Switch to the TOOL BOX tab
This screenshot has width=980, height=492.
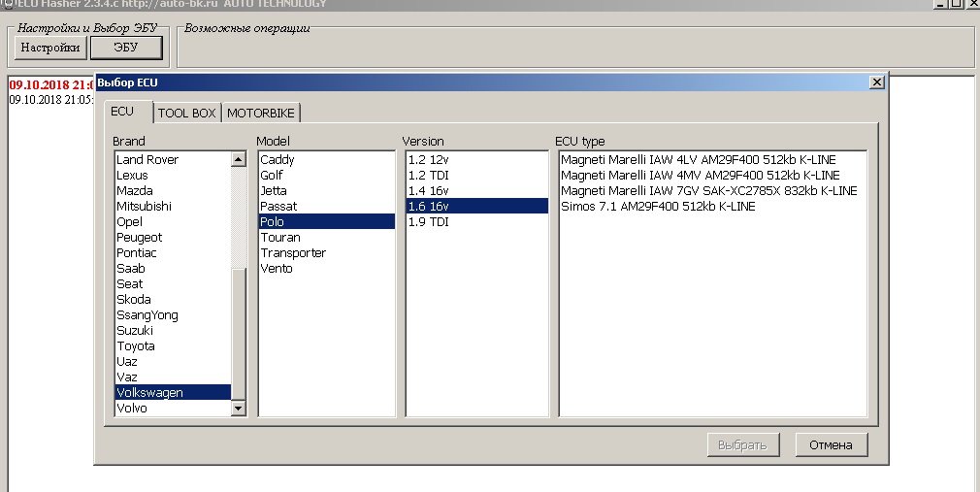pos(186,114)
